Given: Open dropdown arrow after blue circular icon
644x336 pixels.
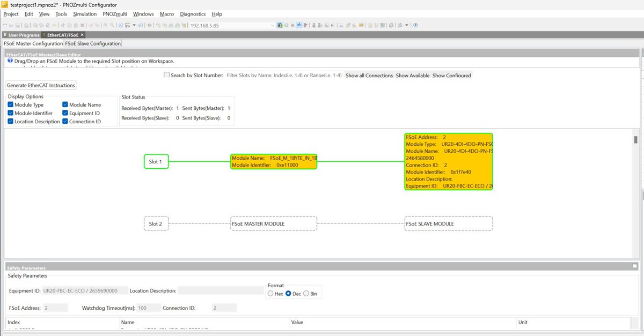Looking at the screenshot, I should click(x=134, y=25).
